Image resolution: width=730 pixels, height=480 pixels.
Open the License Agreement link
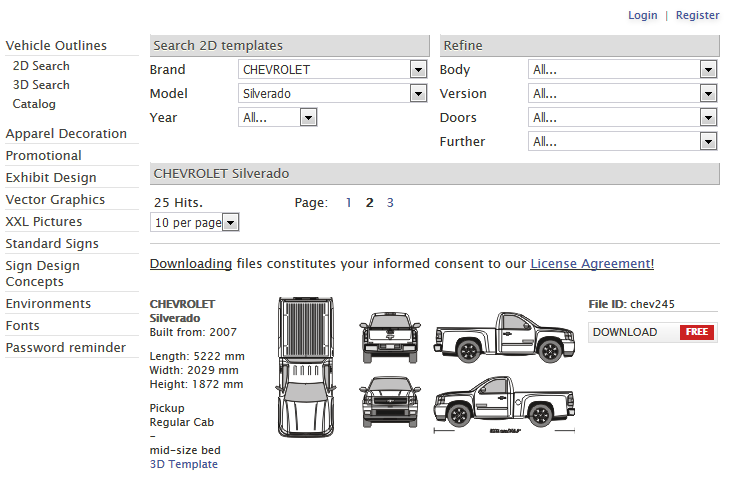coord(592,264)
